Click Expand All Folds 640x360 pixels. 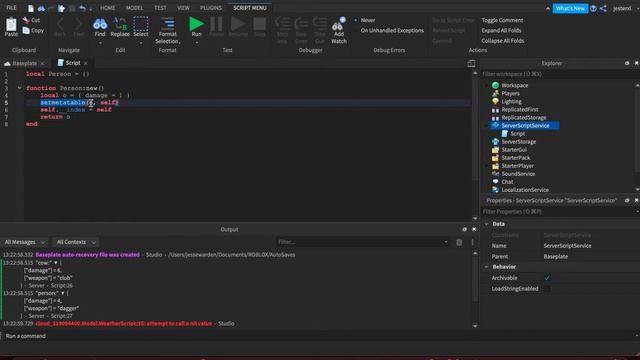point(501,30)
